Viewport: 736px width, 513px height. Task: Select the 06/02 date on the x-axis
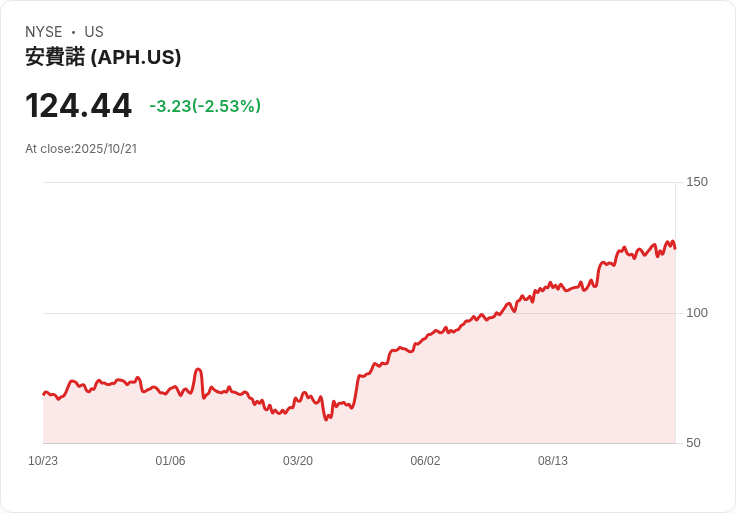pos(425,461)
